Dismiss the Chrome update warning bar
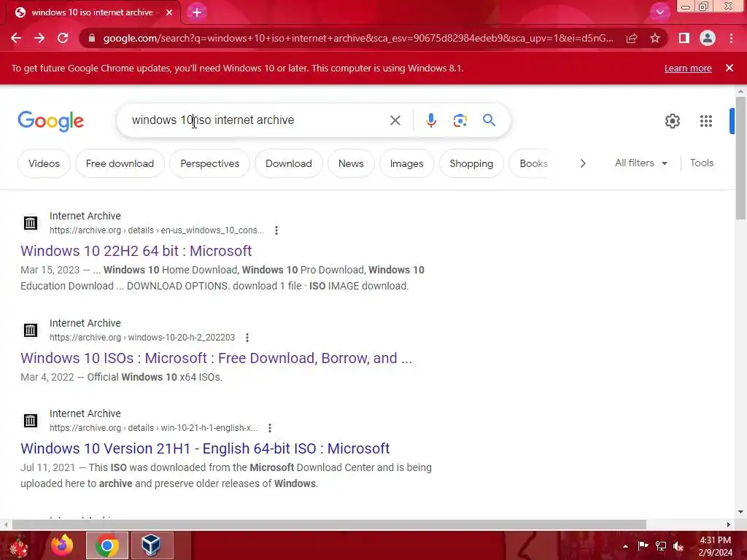Viewport: 747px width, 560px height. (x=729, y=68)
